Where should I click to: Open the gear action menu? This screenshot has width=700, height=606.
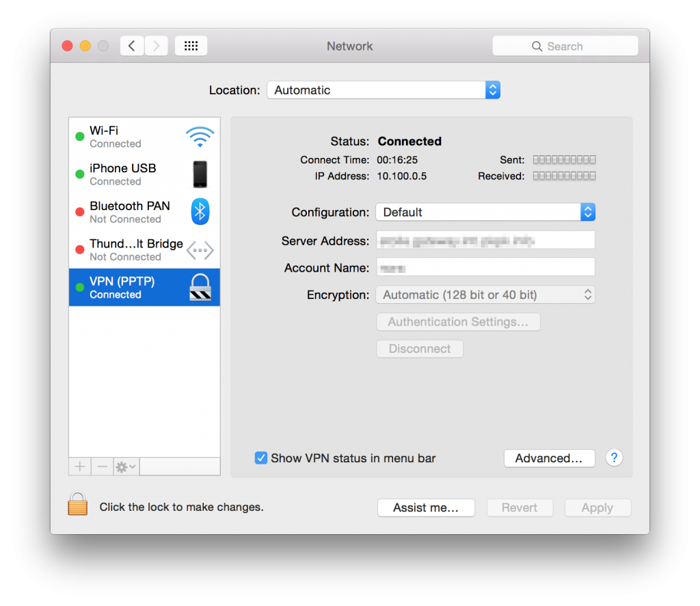[x=126, y=467]
